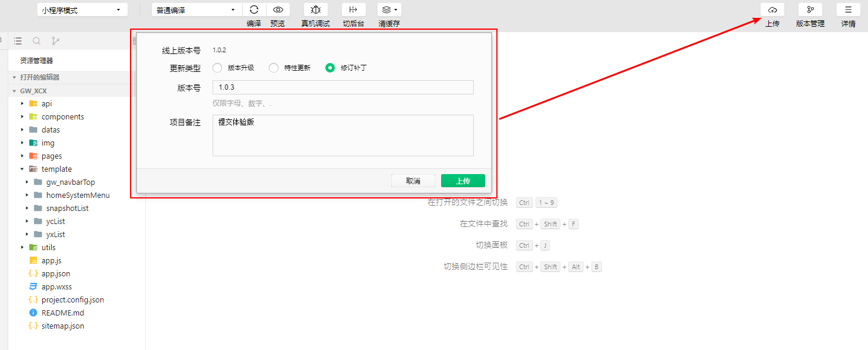The width and height of the screenshot is (868, 350).
Task: Expand the datas folder arrow
Action: [x=23, y=130]
